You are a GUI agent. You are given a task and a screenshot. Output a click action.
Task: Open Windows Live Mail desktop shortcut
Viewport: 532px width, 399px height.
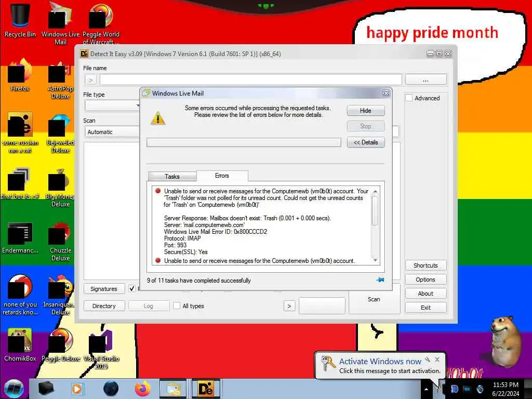coord(60,23)
